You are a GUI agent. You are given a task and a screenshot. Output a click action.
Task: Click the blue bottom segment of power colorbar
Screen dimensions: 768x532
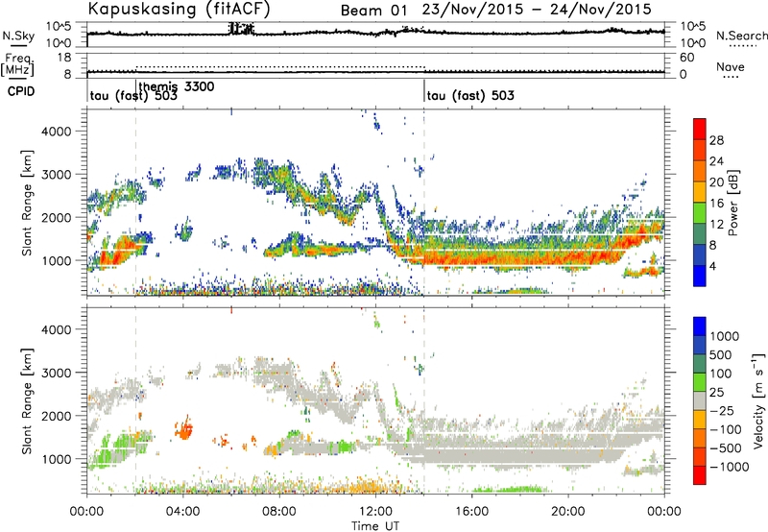700,276
